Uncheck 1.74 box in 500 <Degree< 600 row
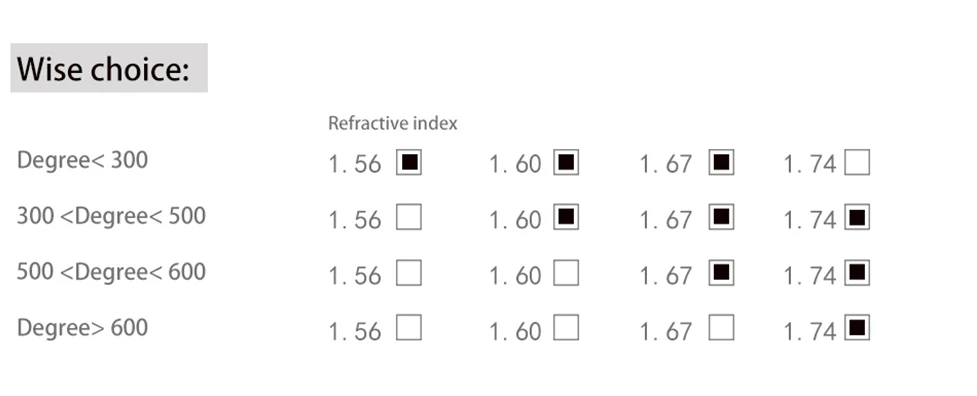Screen dimensions: 977x396 point(857,273)
